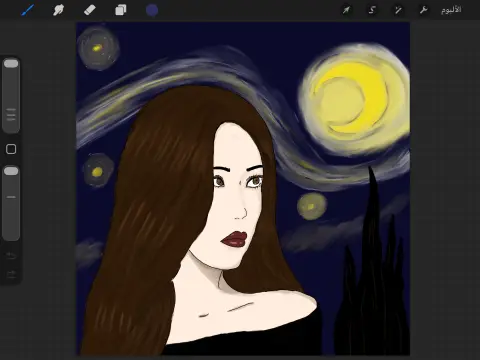Return to the gallery via الألبوم
The width and height of the screenshot is (480, 360).
tap(451, 10)
